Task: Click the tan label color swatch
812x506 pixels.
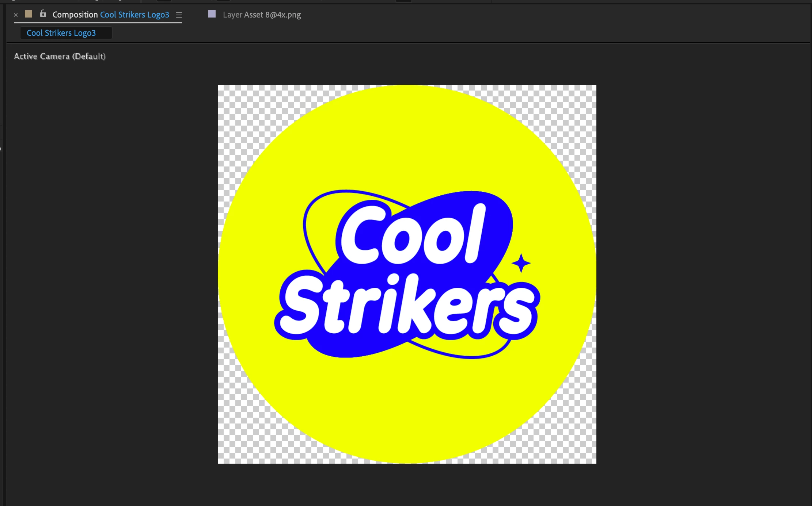Action: pos(29,14)
